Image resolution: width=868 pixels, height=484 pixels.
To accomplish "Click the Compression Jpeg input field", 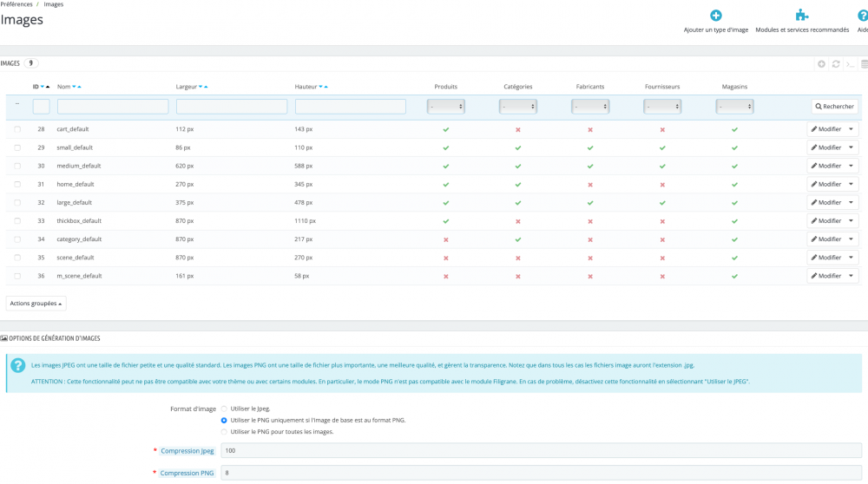I will pyautogui.click(x=538, y=450).
